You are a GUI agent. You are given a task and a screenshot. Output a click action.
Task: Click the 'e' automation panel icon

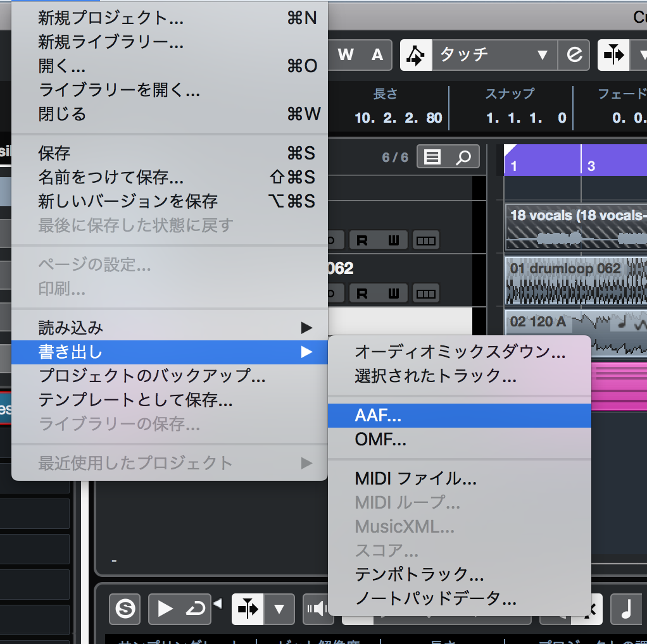pos(574,55)
